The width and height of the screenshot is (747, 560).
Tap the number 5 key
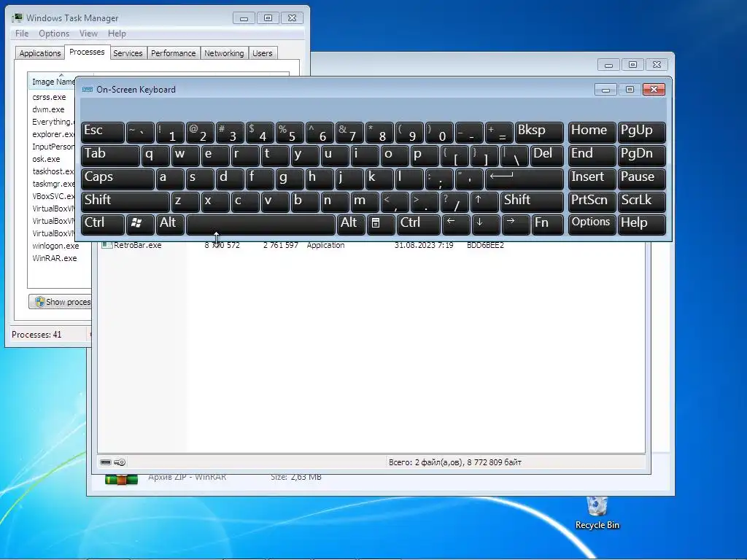[290, 133]
